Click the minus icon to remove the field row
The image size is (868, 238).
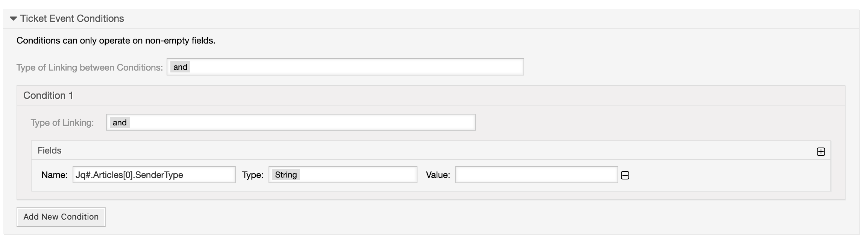click(625, 175)
